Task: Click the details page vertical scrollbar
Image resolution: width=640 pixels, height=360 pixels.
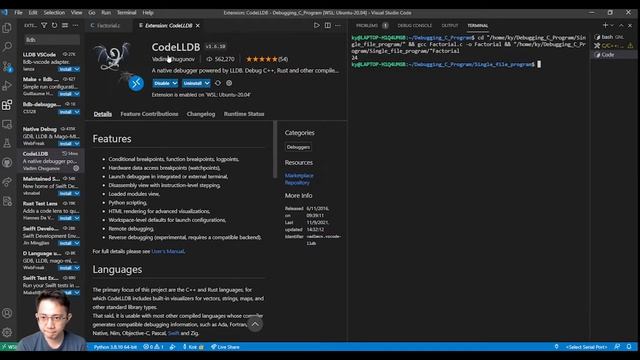Action: click(x=275, y=149)
